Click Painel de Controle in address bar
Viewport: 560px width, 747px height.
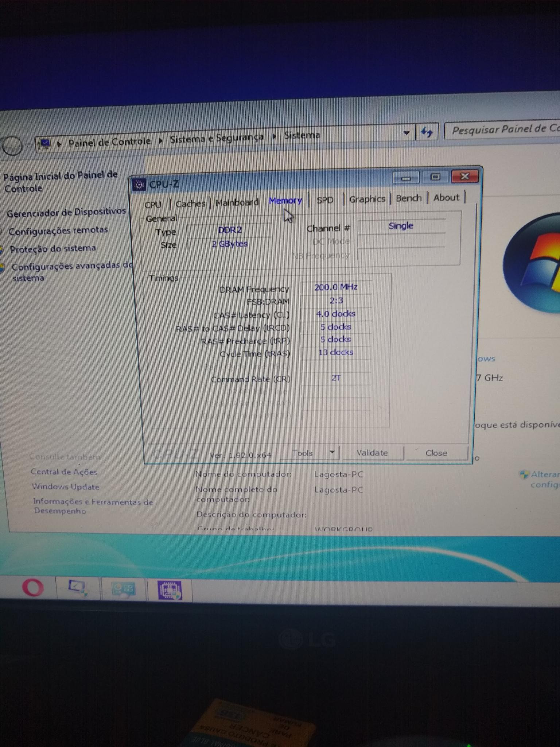coord(109,142)
